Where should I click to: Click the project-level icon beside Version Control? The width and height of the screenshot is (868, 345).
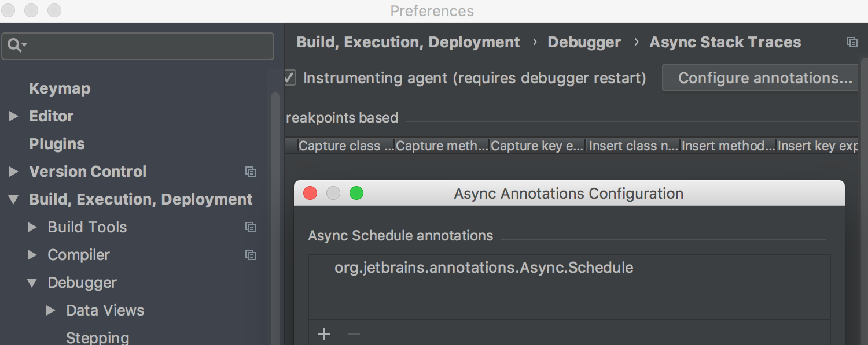[x=251, y=172]
